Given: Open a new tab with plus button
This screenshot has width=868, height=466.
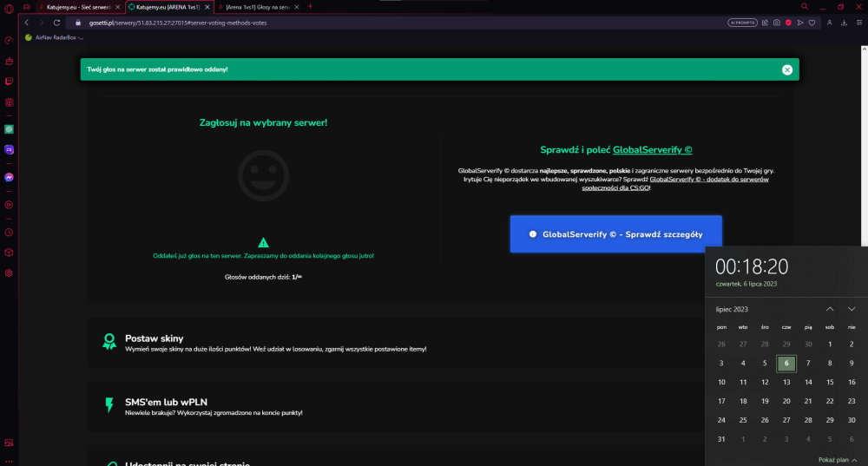Looking at the screenshot, I should coord(310,7).
